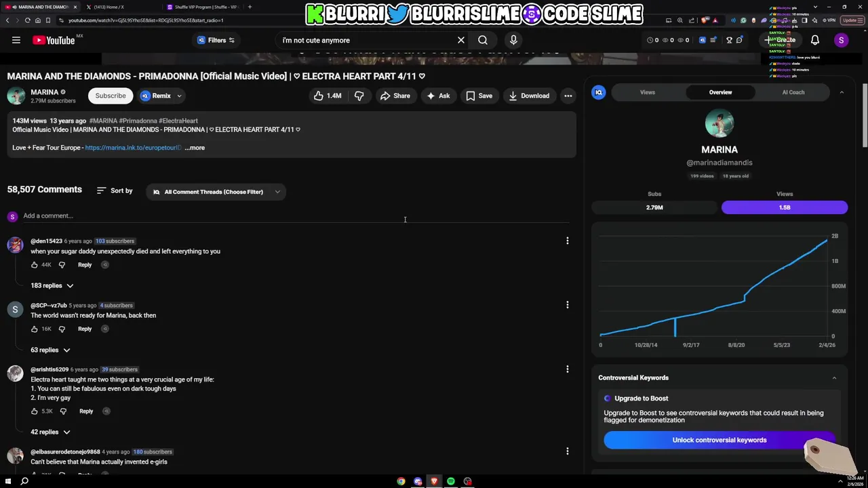The width and height of the screenshot is (868, 488).
Task: Select the Views 1.5B metric pill
Action: [785, 207]
